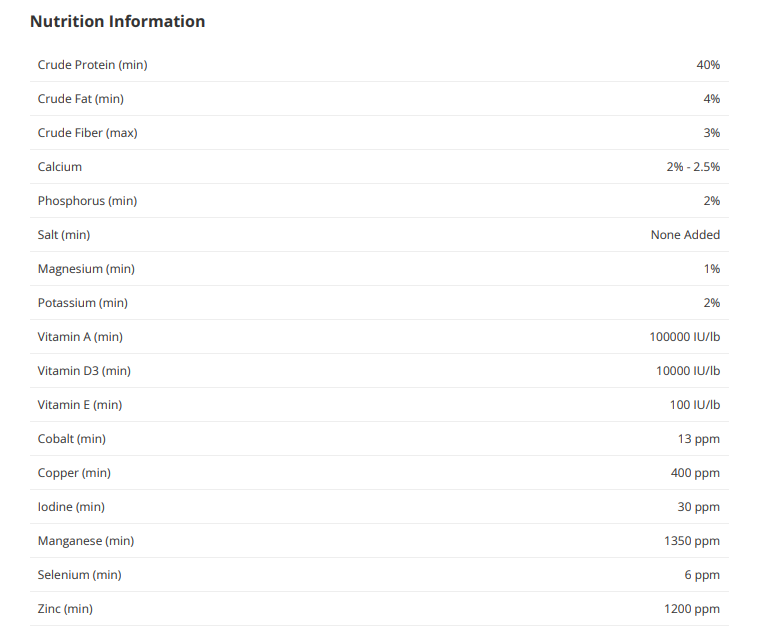Click the Phosphorus 2% value
Viewport: 757px width, 643px height.
712,201
